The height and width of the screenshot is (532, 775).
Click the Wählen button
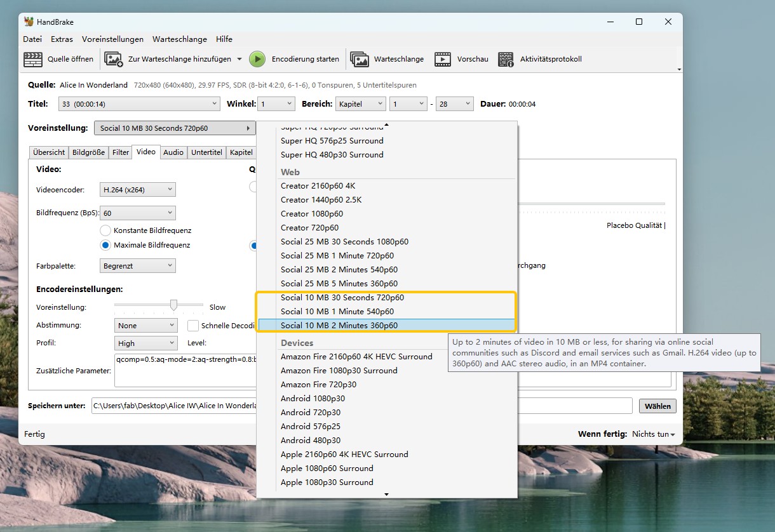click(657, 406)
